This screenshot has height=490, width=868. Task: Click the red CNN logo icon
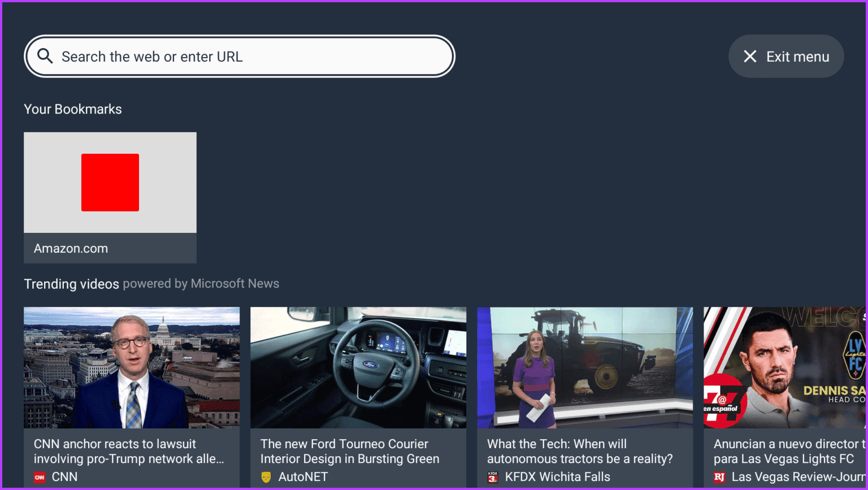[40, 477]
